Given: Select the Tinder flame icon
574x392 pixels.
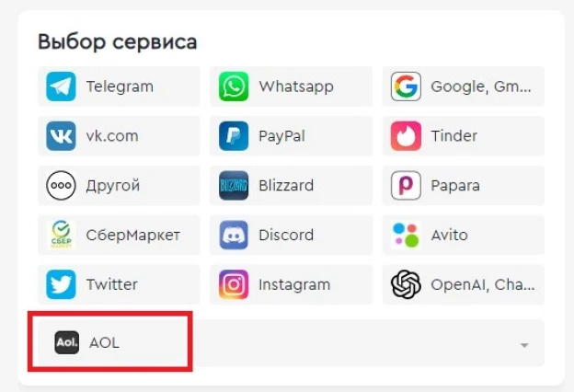Looking at the screenshot, I should click(x=406, y=136).
